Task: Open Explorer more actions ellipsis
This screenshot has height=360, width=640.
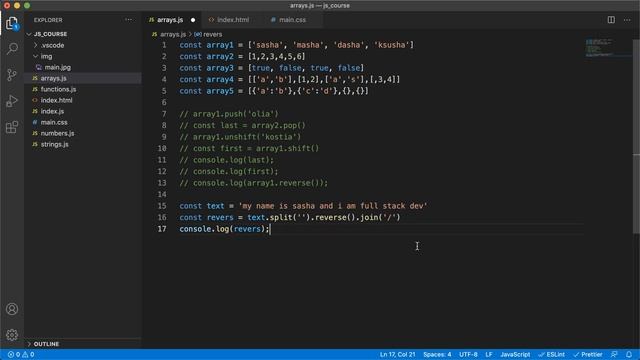Action: click(x=129, y=20)
